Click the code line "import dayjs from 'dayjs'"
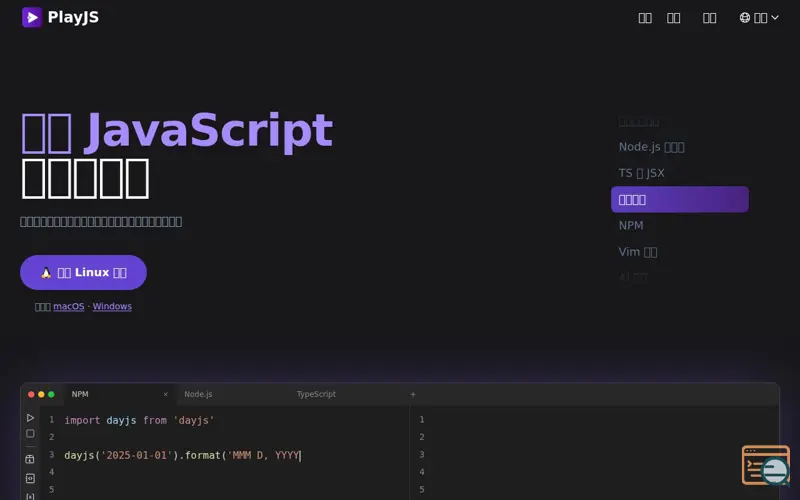Viewport: 800px width, 500px height. (139, 420)
